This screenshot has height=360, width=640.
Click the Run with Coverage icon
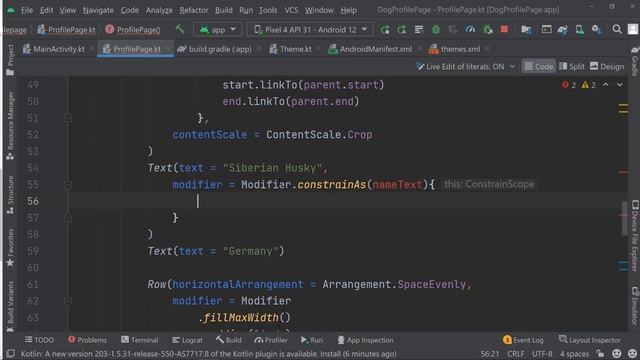pyautogui.click(x=453, y=29)
